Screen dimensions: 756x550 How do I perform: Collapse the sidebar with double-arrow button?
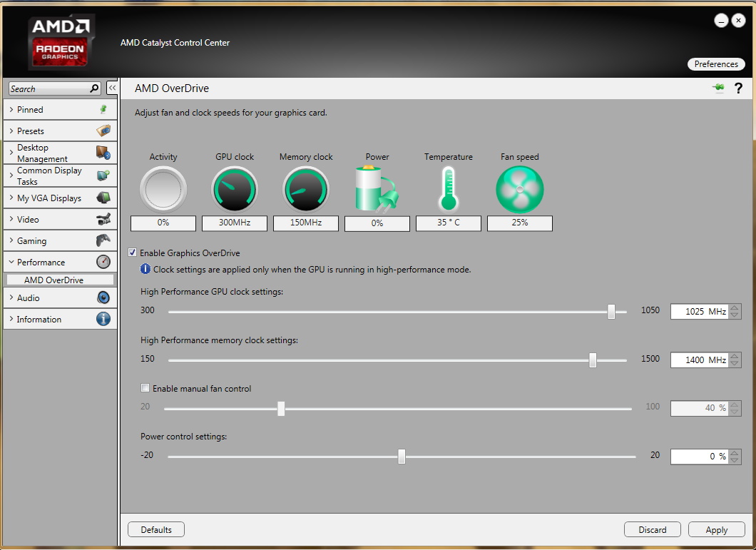pos(112,88)
